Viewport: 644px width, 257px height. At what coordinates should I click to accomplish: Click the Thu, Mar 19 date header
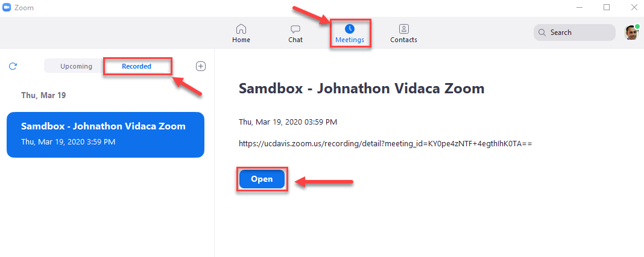(43, 95)
